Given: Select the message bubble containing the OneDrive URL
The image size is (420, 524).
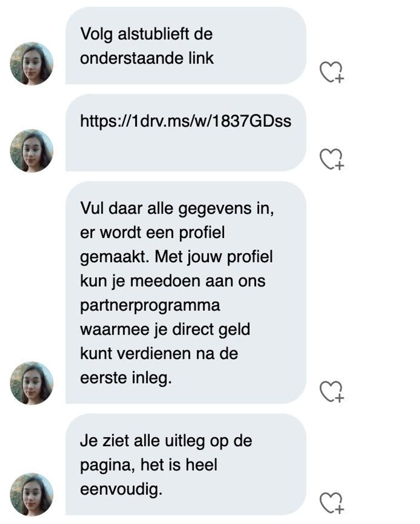Looking at the screenshot, I should (x=186, y=133).
